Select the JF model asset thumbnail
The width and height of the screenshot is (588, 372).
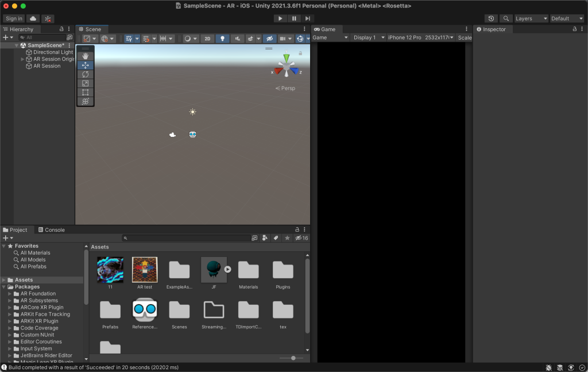[x=214, y=270]
